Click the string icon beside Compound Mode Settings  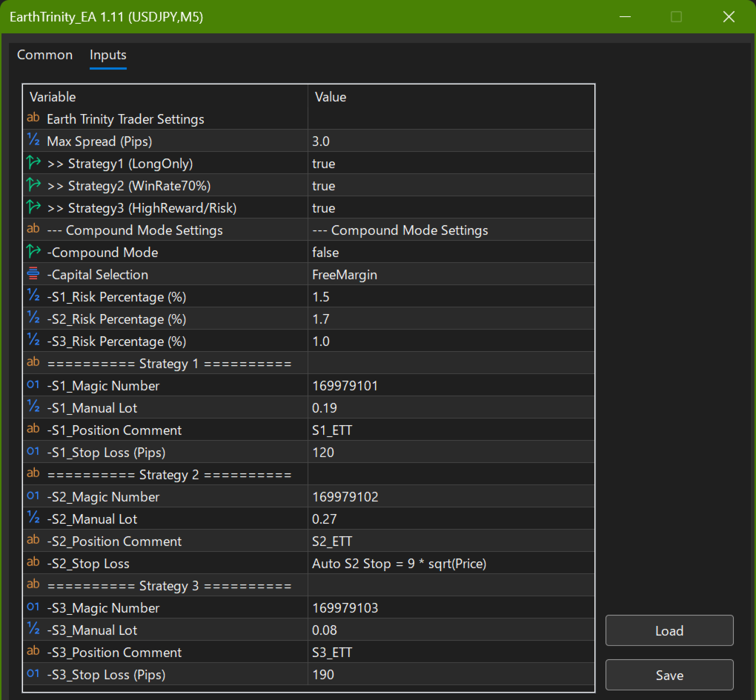pyautogui.click(x=33, y=229)
